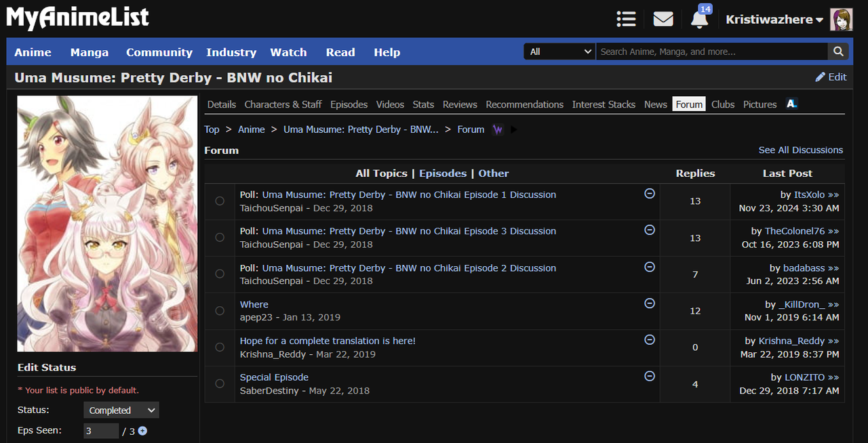Screen dimensions: 868x443
Task: Open the messages envelope icon
Action: (663, 19)
